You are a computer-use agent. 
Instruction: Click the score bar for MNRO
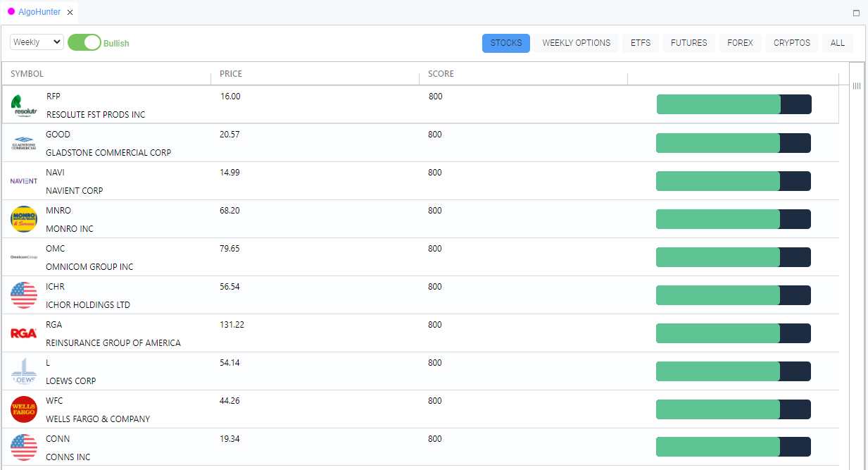coord(734,219)
